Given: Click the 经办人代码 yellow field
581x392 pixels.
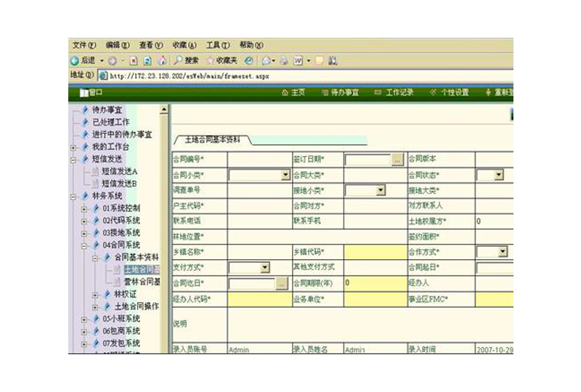Looking at the screenshot, I should pyautogui.click(x=260, y=299).
